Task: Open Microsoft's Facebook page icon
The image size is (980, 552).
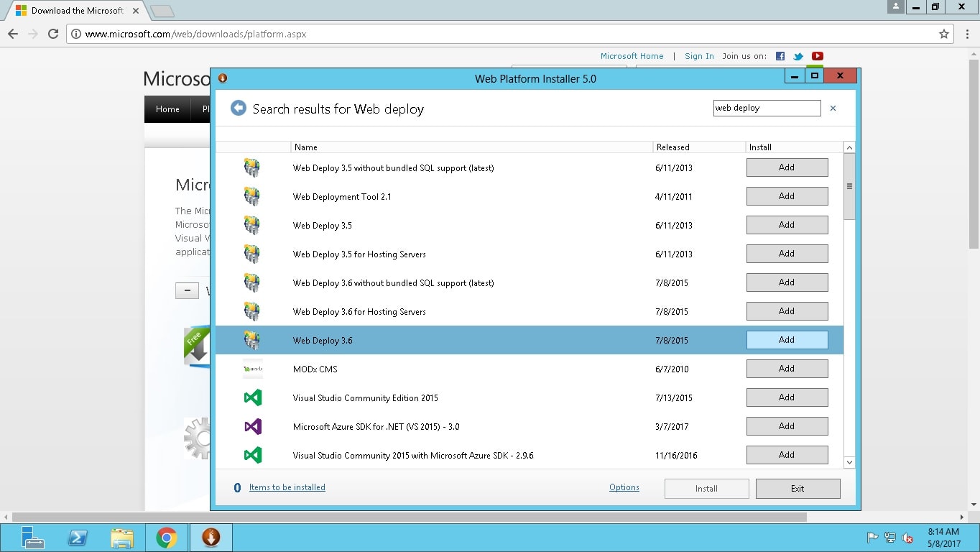Action: tap(780, 56)
